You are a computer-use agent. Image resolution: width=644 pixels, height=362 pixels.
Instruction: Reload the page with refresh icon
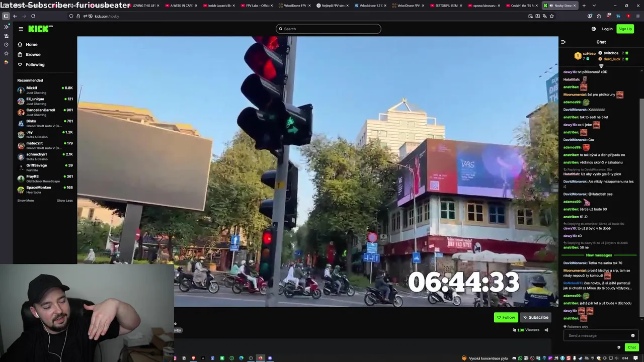coord(33,16)
